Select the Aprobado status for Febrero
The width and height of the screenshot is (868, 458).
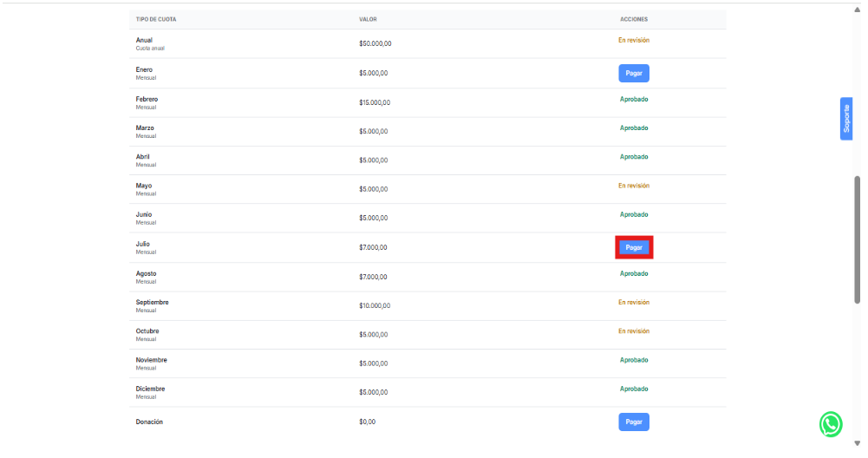633,100
